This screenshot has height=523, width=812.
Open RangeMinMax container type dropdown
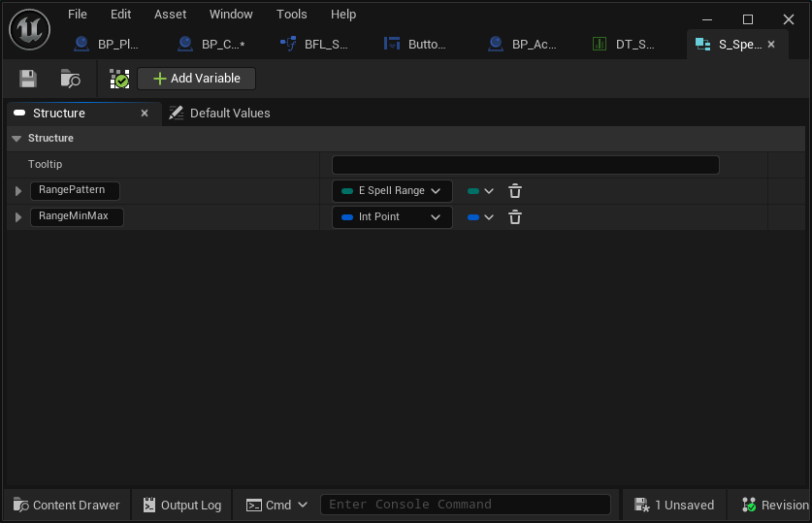[480, 217]
